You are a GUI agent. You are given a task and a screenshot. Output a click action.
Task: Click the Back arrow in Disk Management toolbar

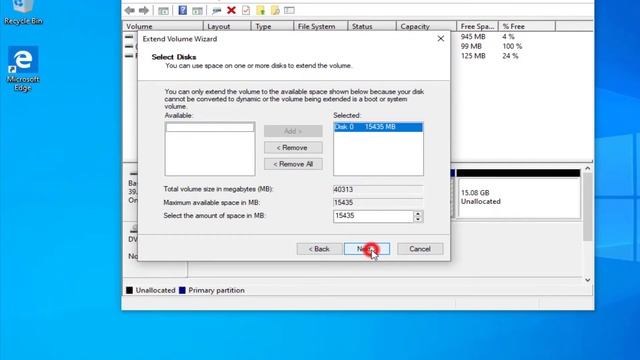coord(130,10)
